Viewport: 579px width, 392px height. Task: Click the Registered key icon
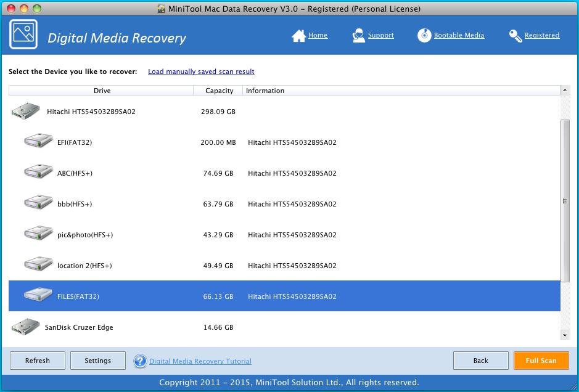click(517, 35)
